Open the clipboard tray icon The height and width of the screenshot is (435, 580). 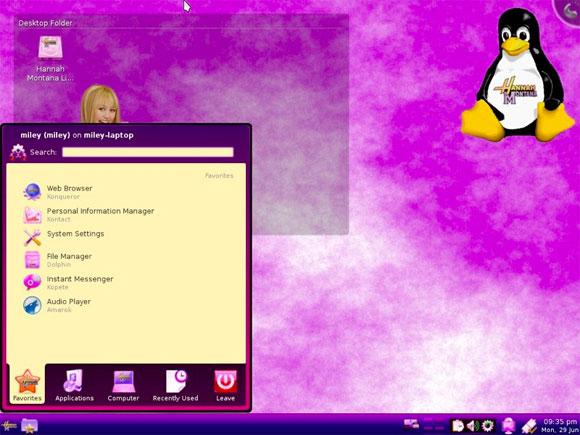(458, 426)
